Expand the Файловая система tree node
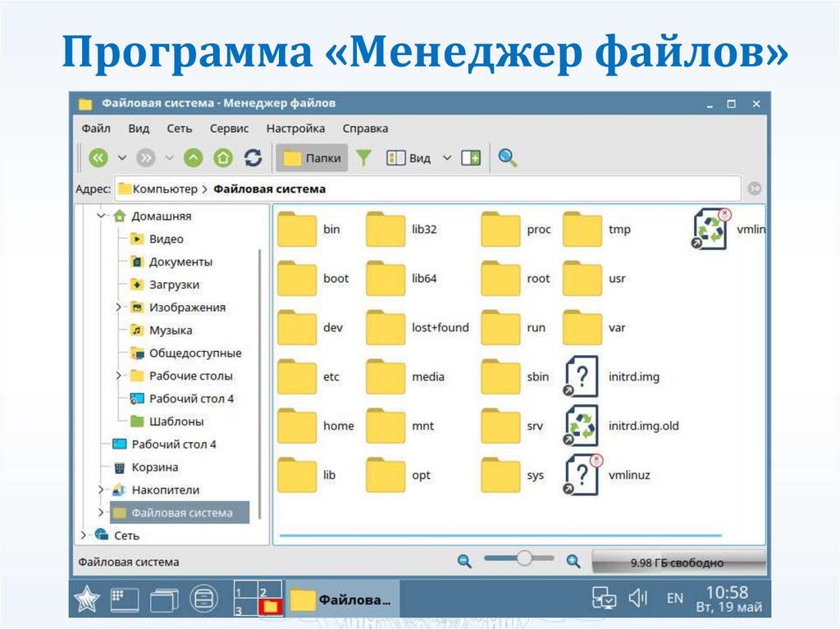Screen dimensions: 840x629 pos(101,513)
